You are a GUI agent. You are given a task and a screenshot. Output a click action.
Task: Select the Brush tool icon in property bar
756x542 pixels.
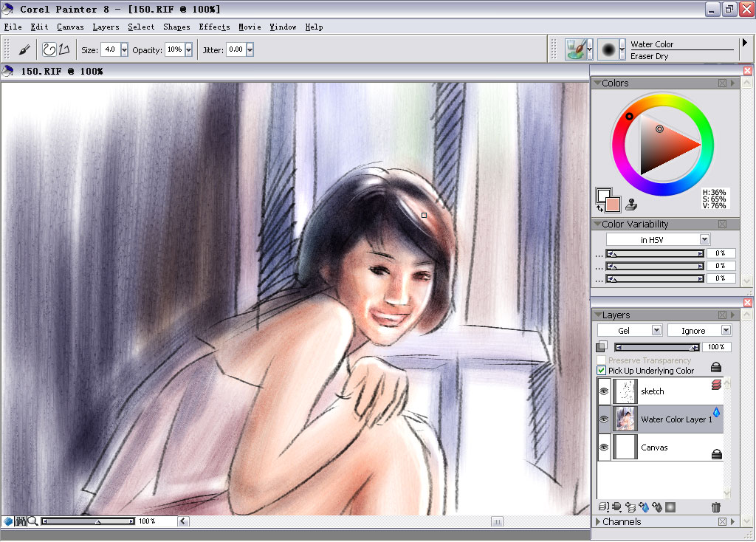pyautogui.click(x=24, y=49)
